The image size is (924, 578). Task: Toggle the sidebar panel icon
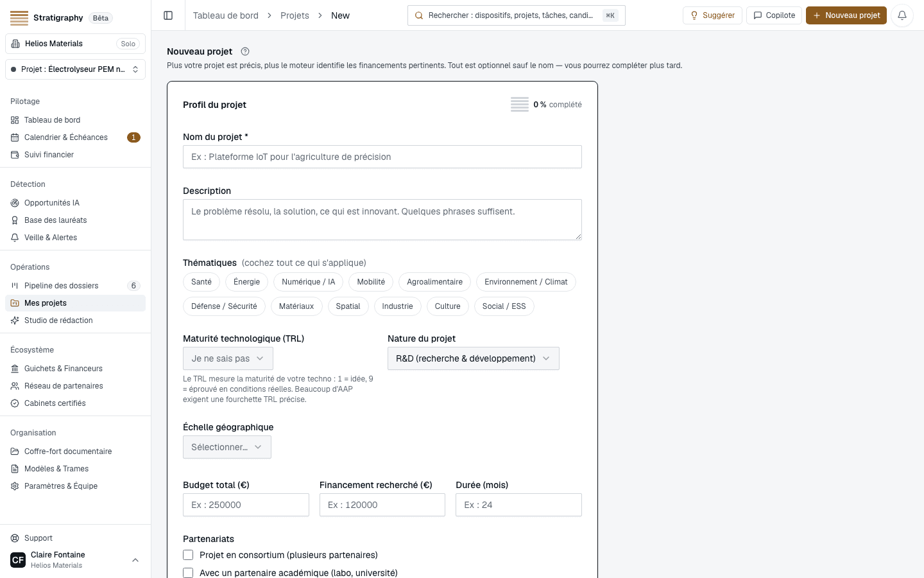(x=168, y=15)
